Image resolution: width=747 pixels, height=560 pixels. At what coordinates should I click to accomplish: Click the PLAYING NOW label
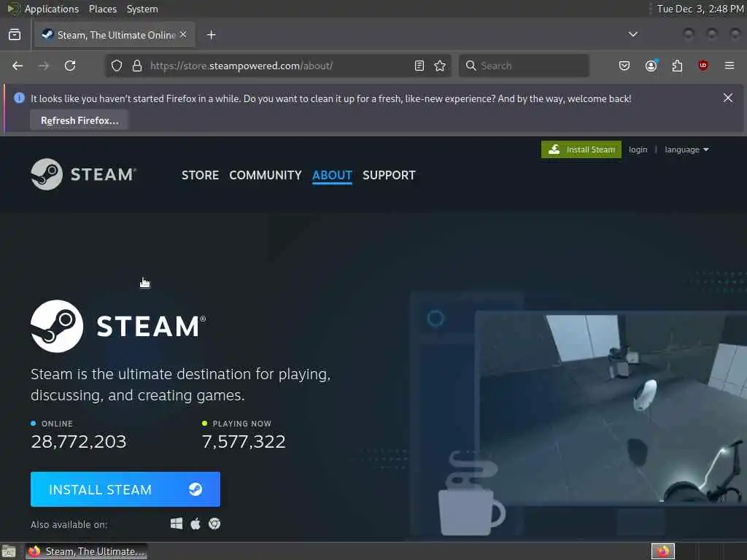pos(241,424)
